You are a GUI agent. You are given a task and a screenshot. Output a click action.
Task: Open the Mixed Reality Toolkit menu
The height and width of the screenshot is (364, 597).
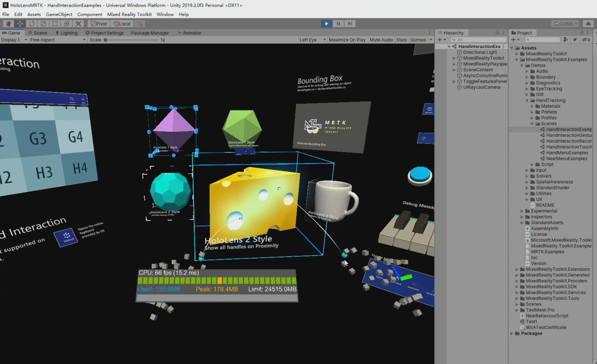click(x=129, y=15)
